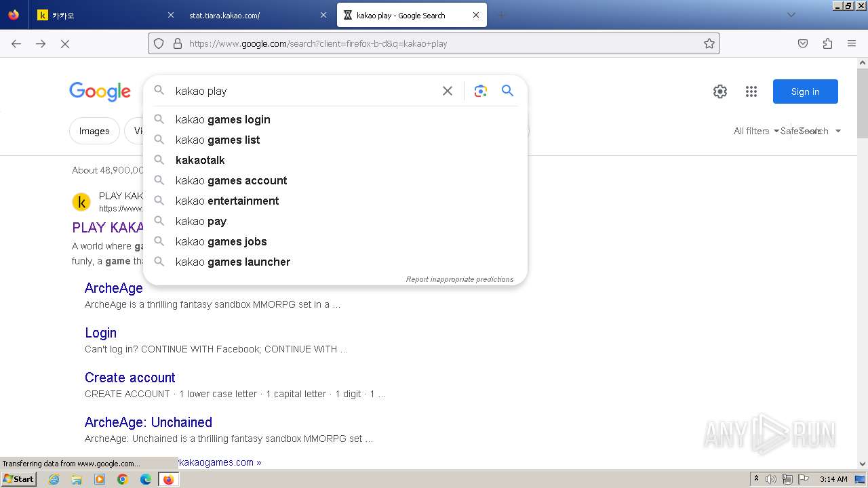The image size is (868, 488).
Task: Launch Microsoft Edge from taskbar
Action: coord(146,479)
